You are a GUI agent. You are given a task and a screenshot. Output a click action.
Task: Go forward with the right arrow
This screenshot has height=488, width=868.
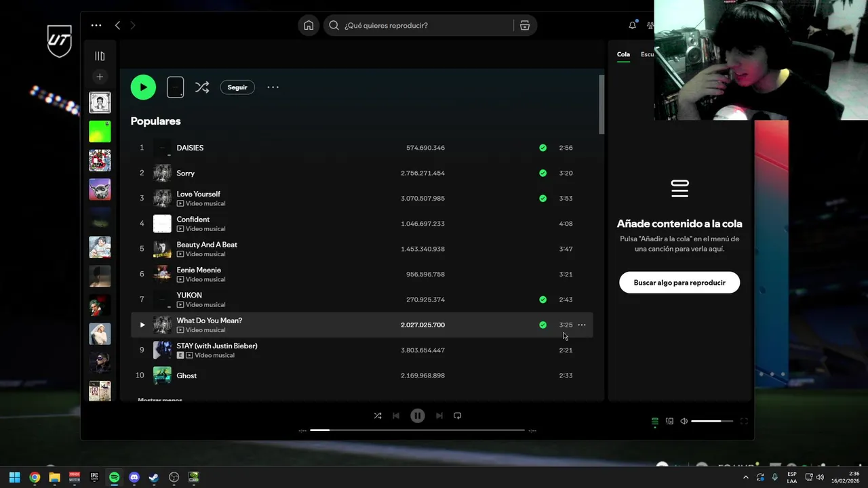[133, 25]
